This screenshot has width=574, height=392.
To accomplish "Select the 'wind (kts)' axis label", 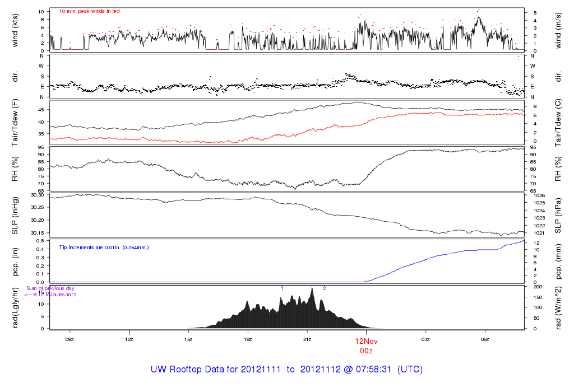I will point(15,30).
